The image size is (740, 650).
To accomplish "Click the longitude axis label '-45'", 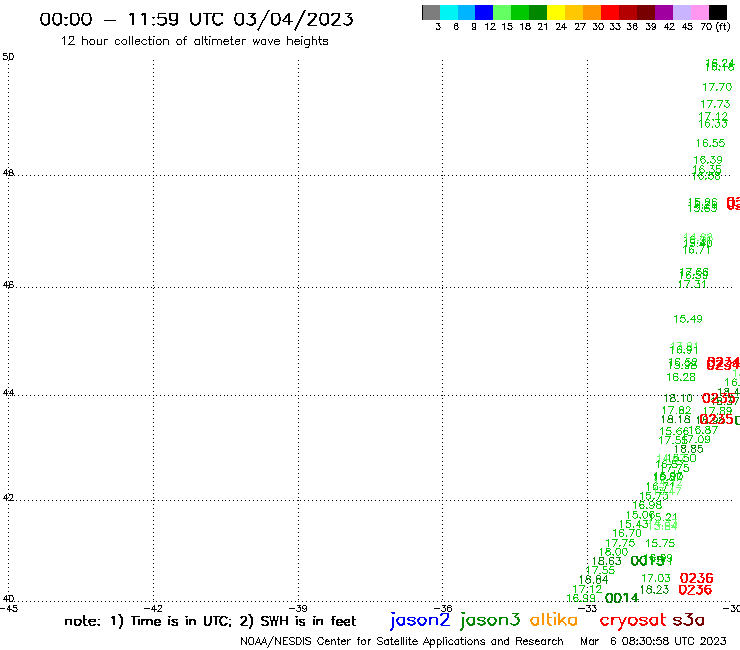I will tap(9, 608).
